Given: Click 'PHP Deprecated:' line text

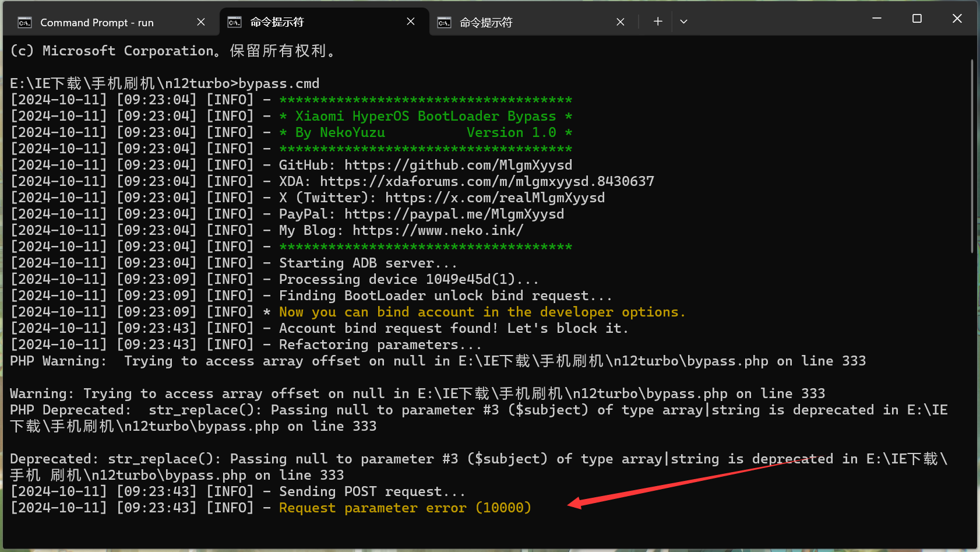Looking at the screenshot, I should coord(479,418).
